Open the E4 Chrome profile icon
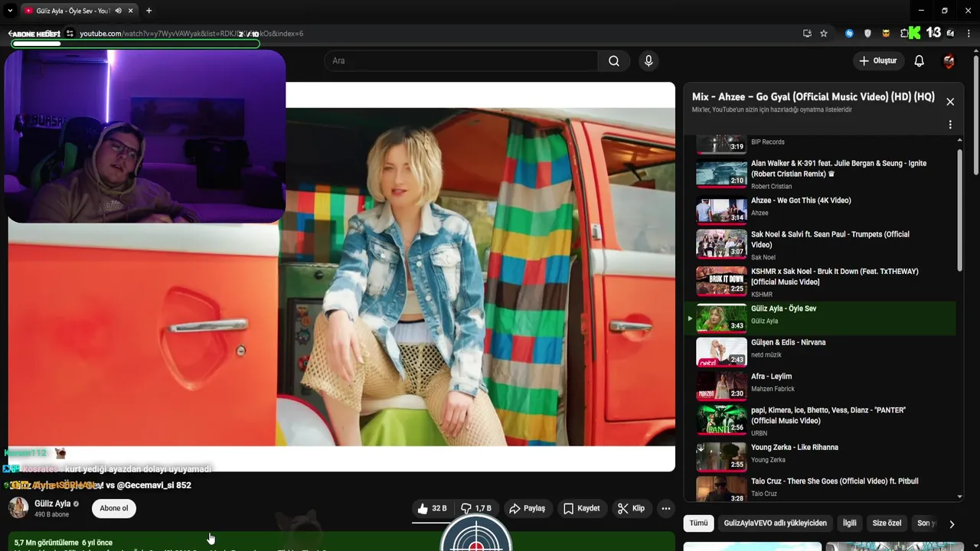Screen dimensions: 980x551 (x=950, y=34)
